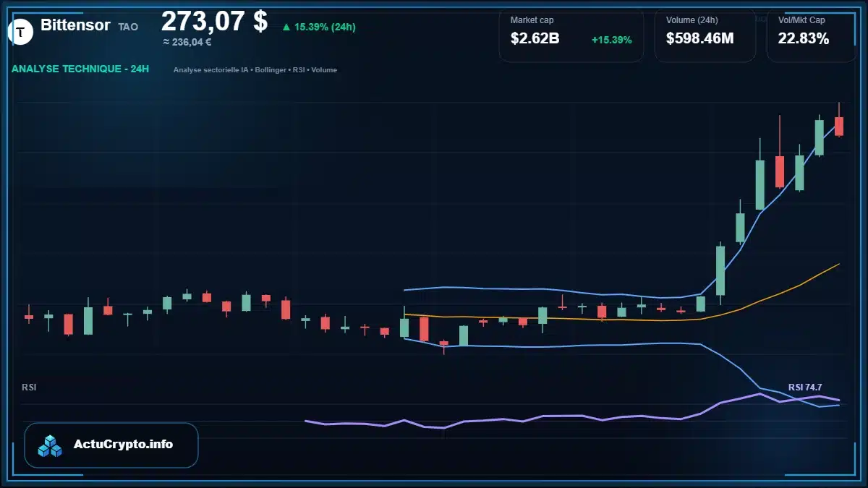The width and height of the screenshot is (868, 488).
Task: Click the ≈ 236,04 € euro value
Action: point(187,42)
